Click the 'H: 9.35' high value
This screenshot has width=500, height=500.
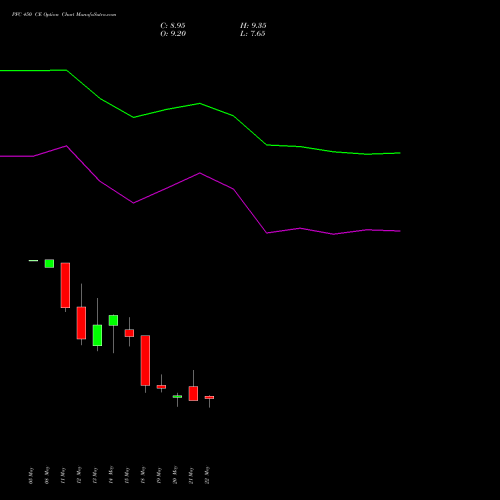pos(253,26)
